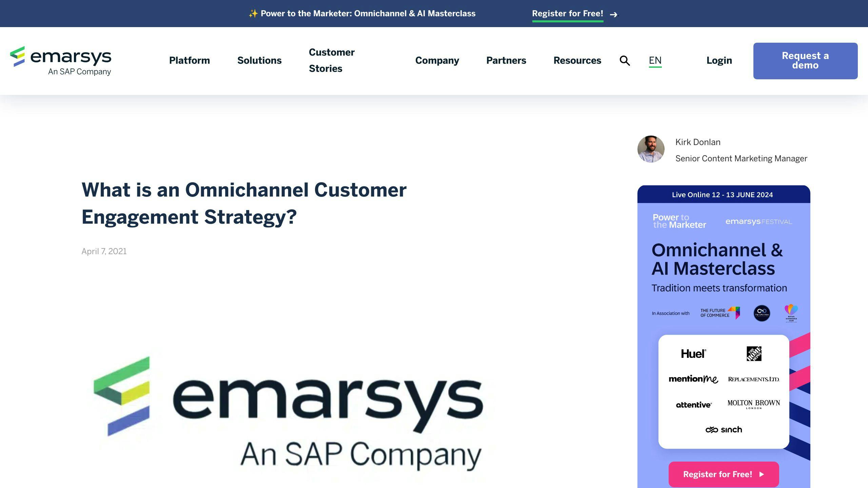Screen dimensions: 868x488
Task: Expand the Solutions navigation dropdown
Action: [259, 60]
